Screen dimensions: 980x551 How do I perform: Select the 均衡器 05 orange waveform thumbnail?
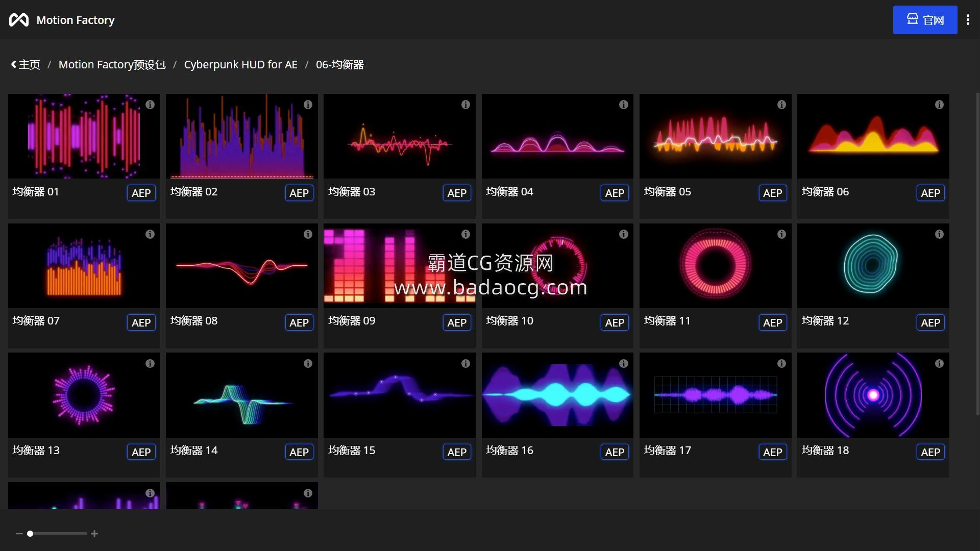(716, 136)
